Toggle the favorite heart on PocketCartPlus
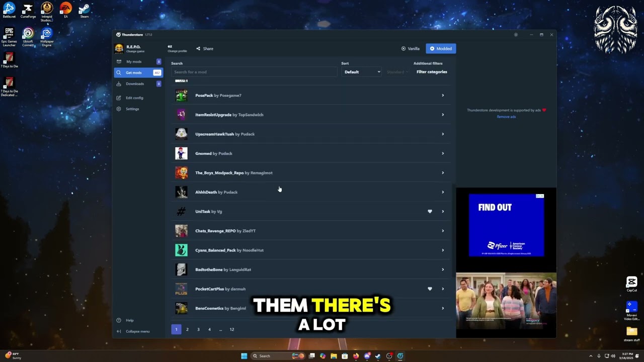 tap(430, 289)
